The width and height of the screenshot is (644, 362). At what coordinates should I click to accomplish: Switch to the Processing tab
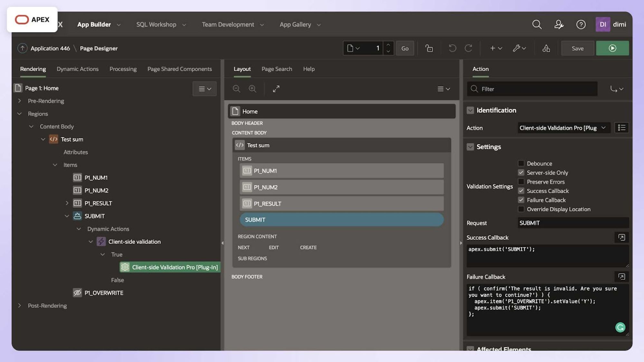click(123, 69)
